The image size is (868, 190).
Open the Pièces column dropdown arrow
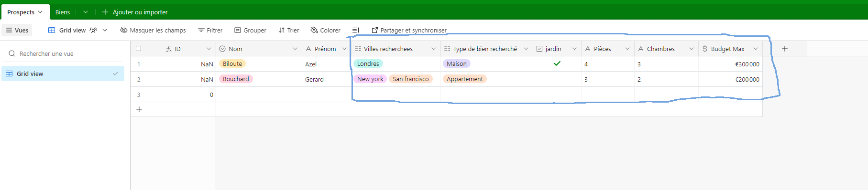pyautogui.click(x=627, y=49)
